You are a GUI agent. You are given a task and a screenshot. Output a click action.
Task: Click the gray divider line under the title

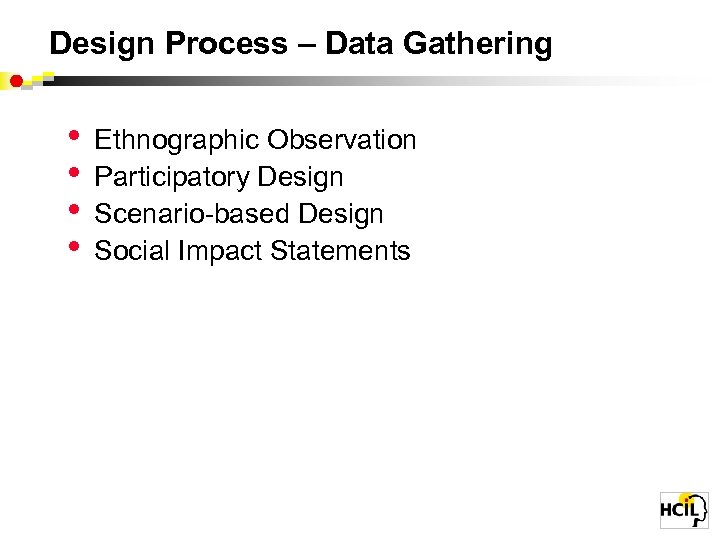click(400, 79)
